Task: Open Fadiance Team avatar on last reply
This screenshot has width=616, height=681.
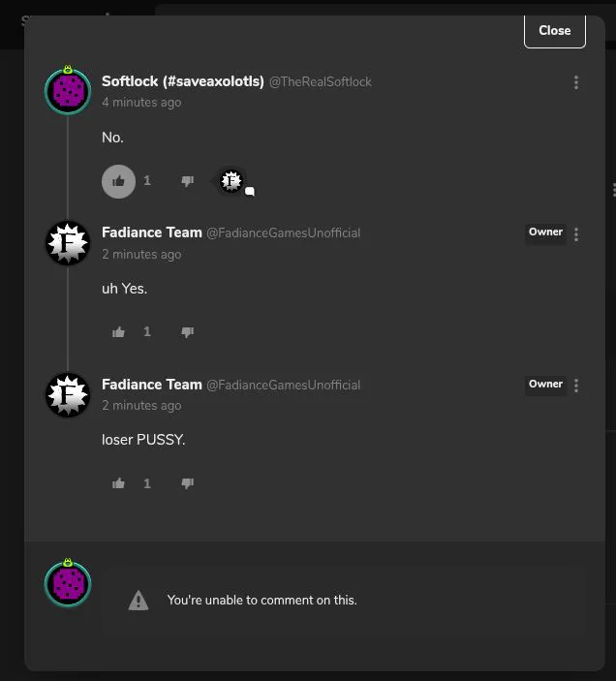Action: 68,395
